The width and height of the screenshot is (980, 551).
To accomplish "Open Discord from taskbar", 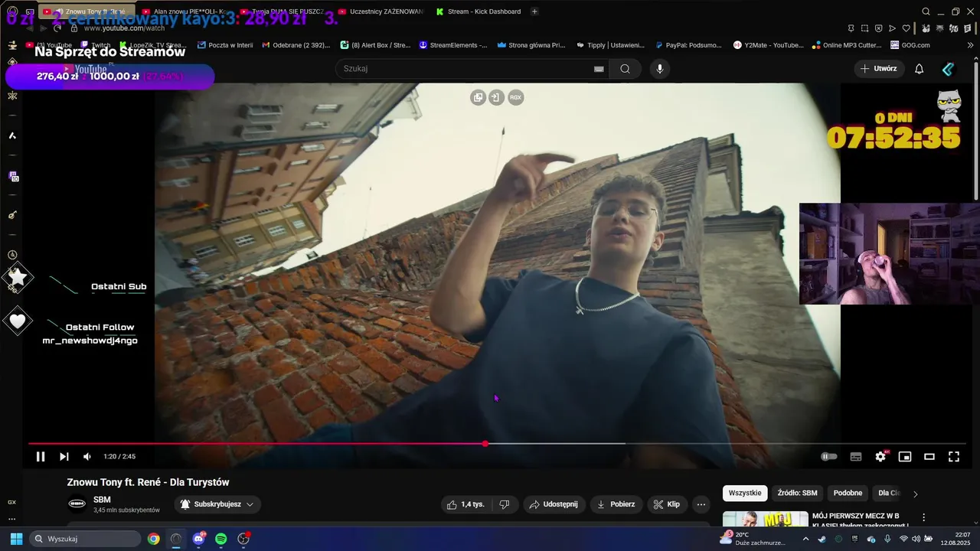I will (x=199, y=539).
